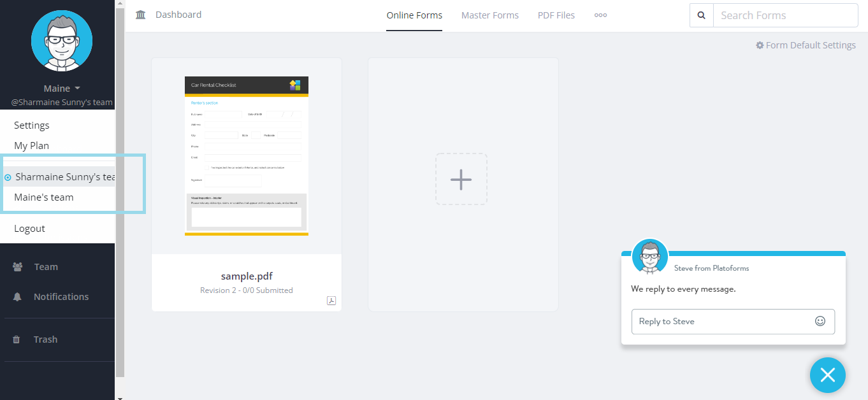Viewport: 868px width, 400px height.
Task: Open My Plan from user menu
Action: click(x=32, y=146)
